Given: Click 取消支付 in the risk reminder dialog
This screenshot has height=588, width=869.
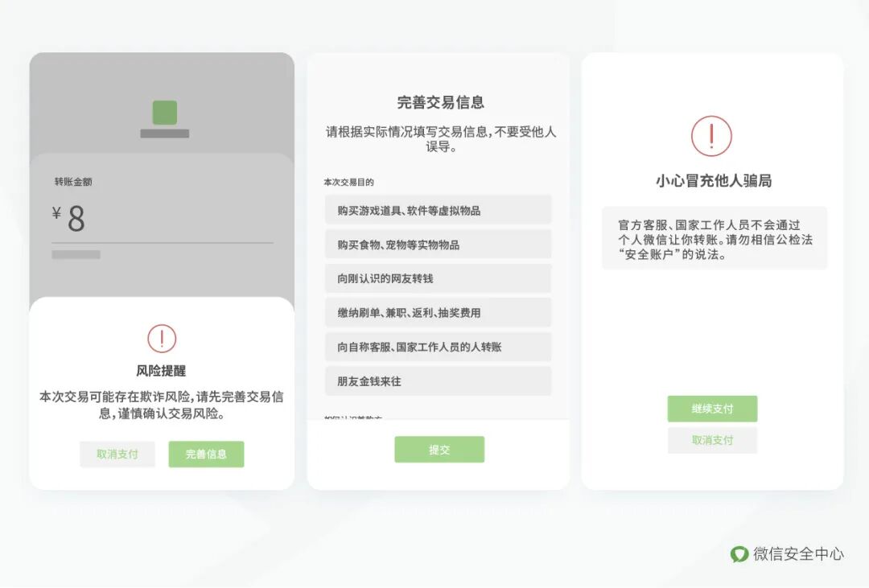Looking at the screenshot, I should pyautogui.click(x=117, y=454).
